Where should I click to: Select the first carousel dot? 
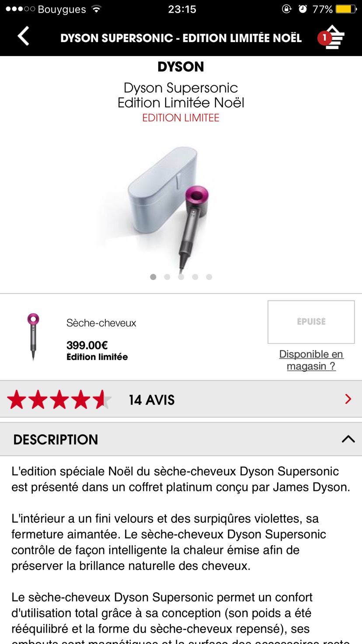(x=153, y=277)
